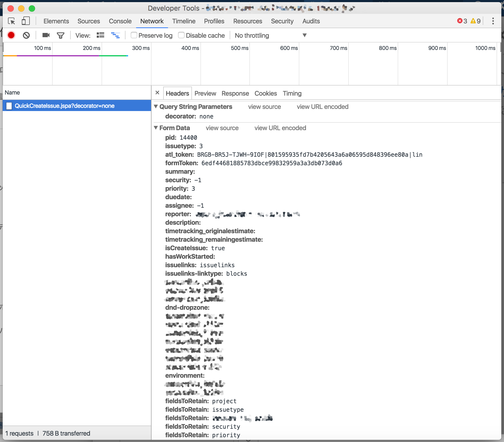Toggle the device toolbar icon
Viewport: 504px width, 442px height.
point(26,21)
